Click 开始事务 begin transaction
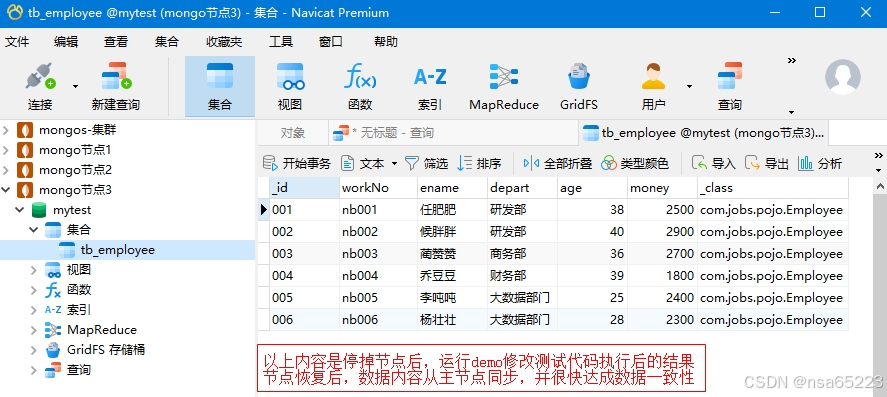 click(x=297, y=163)
